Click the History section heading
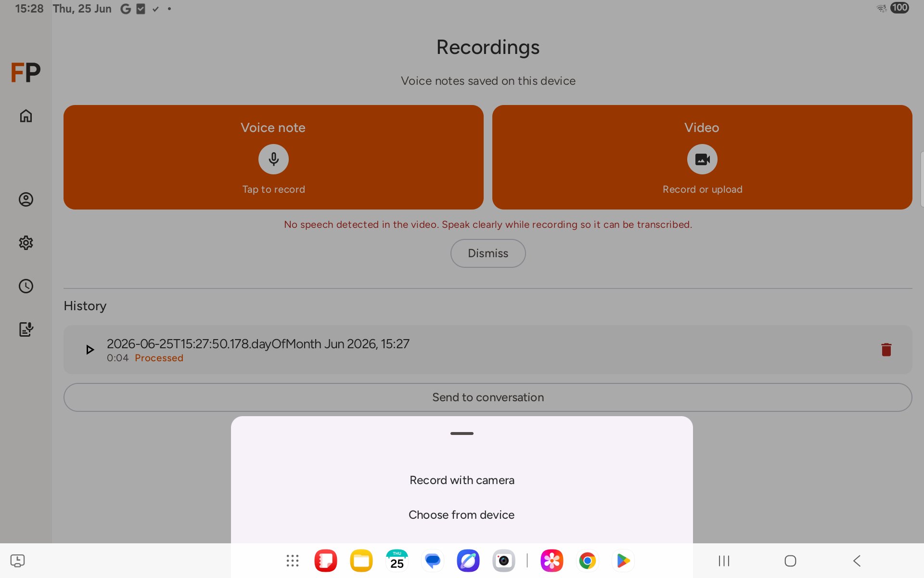 point(85,306)
